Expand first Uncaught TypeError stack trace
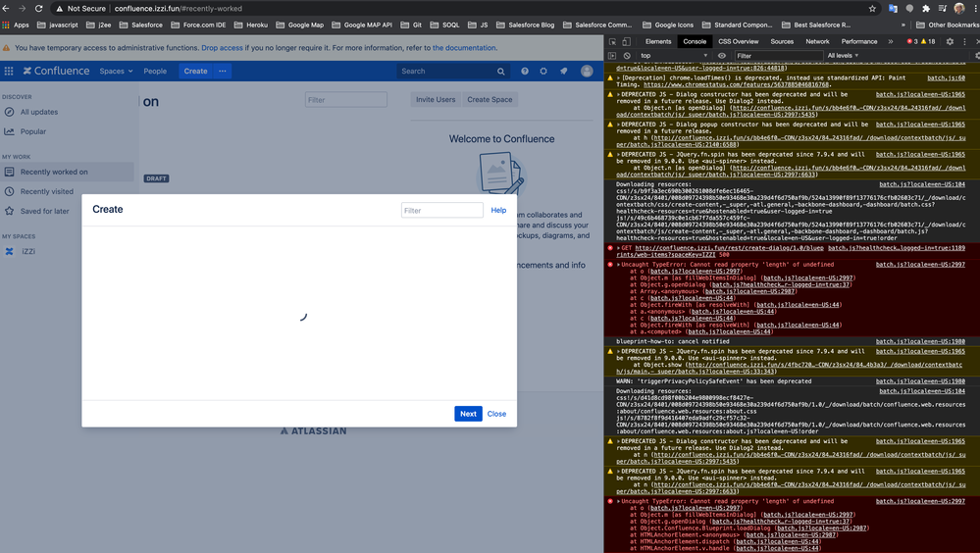The image size is (980, 553). (619, 265)
